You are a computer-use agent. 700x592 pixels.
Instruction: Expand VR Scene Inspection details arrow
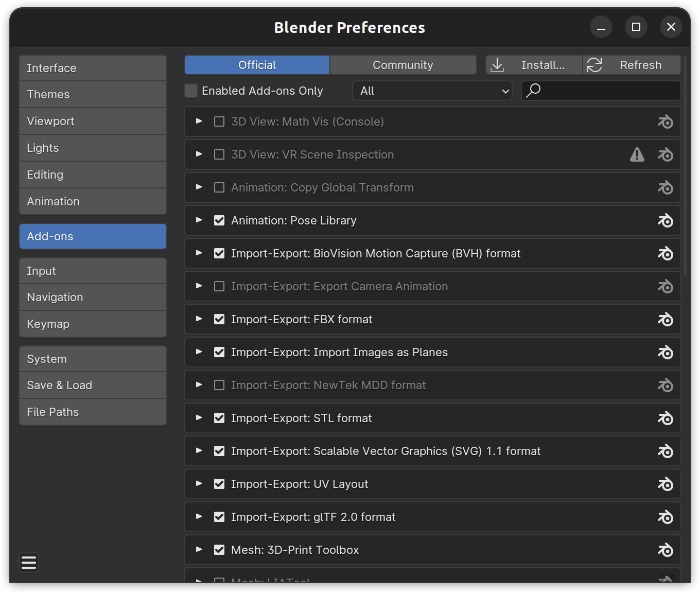[x=199, y=154]
